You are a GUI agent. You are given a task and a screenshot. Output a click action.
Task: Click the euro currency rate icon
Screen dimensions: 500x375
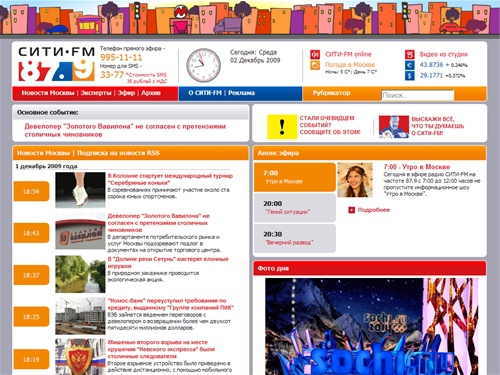click(410, 65)
